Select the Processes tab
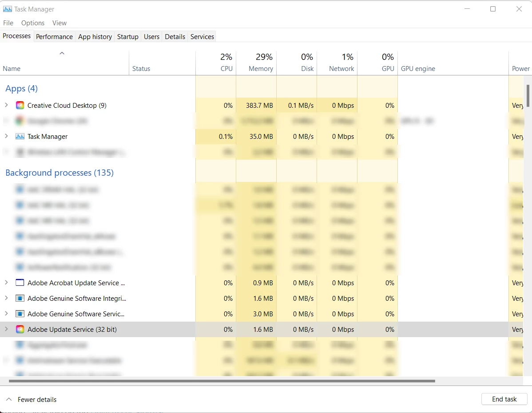 pos(16,36)
